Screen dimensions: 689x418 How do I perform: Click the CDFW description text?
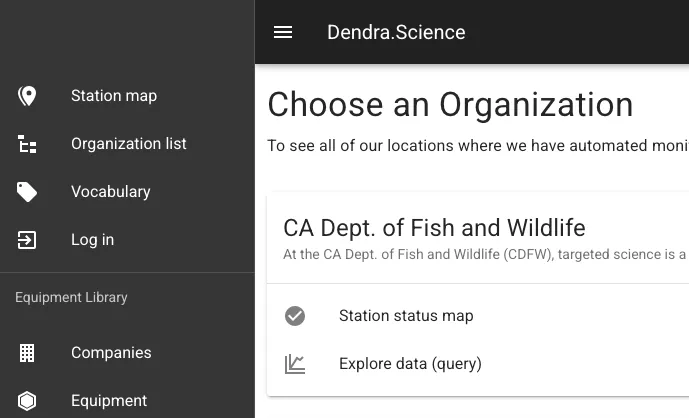click(x=486, y=254)
